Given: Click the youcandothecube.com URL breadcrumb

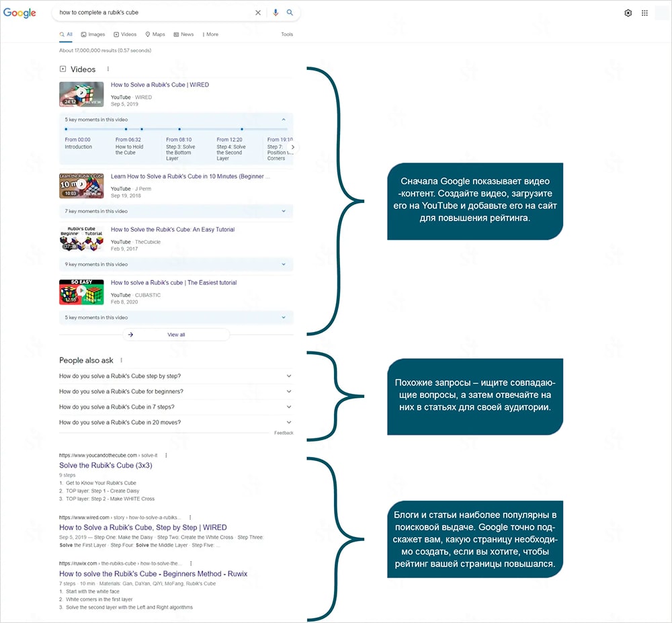Looking at the screenshot, I should pos(108,455).
